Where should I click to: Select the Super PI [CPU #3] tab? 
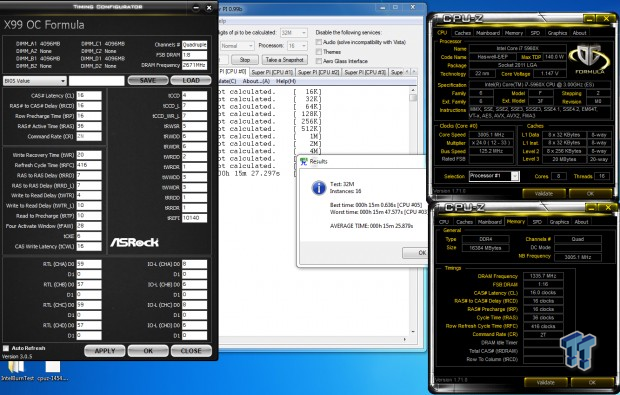click(365, 72)
